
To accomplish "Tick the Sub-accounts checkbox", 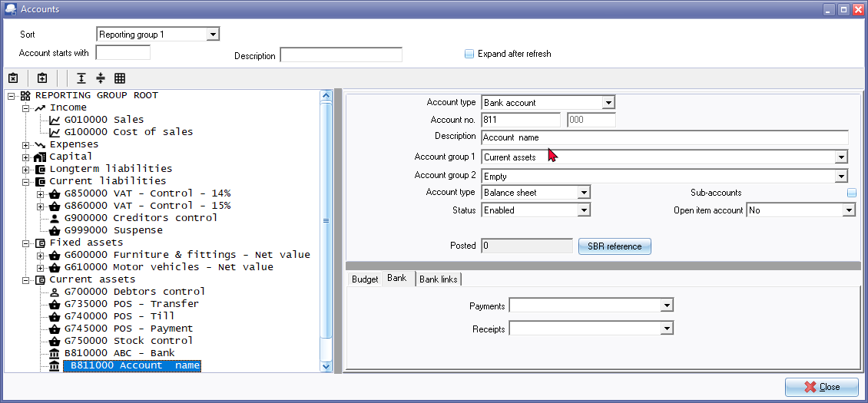I will (851, 193).
